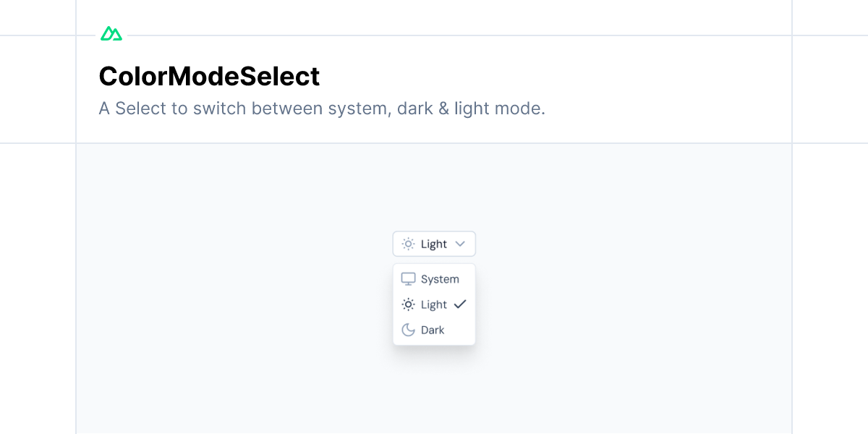Click the ColorModeSelect heading
Image resolution: width=868 pixels, height=434 pixels.
tap(209, 76)
